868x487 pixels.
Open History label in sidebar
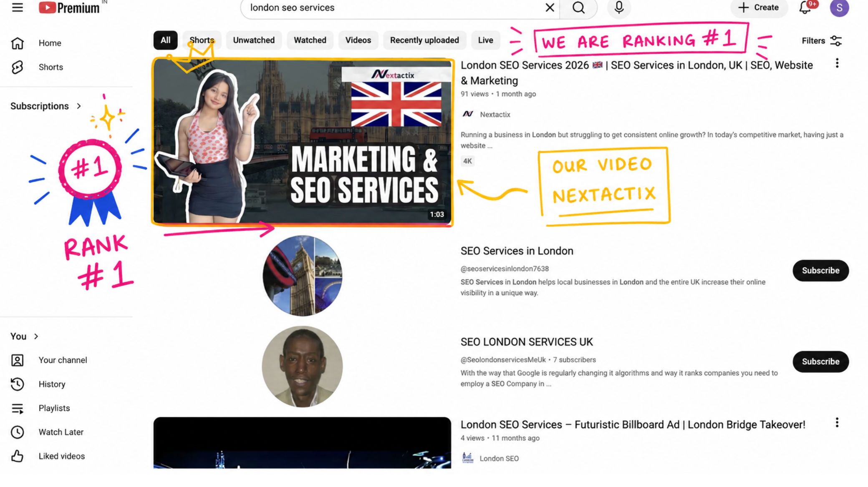click(x=52, y=384)
